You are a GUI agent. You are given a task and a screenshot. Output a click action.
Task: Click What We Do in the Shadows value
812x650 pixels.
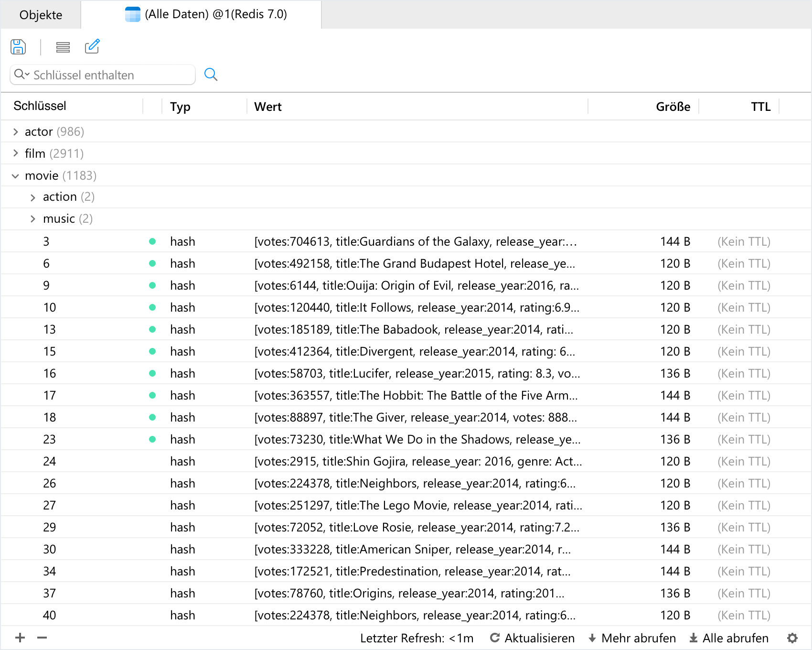click(417, 439)
